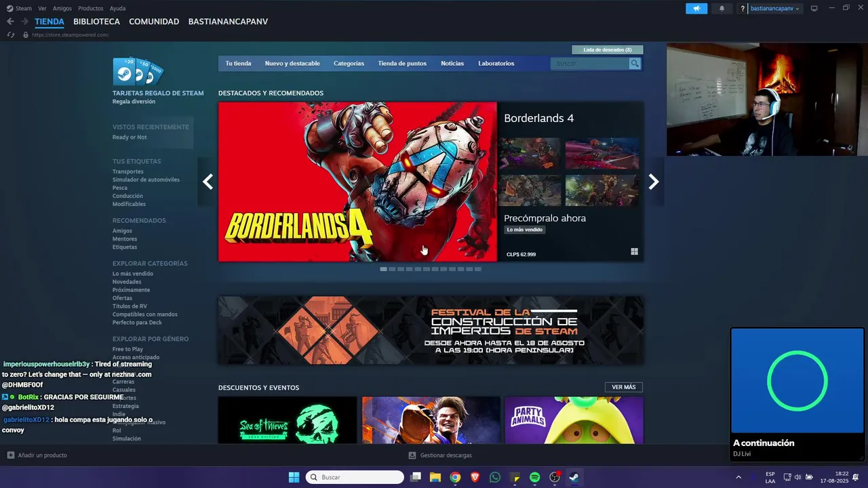Screen dimensions: 868x488
Task: Expand the bastianancapanv account dropdown
Action: point(774,9)
